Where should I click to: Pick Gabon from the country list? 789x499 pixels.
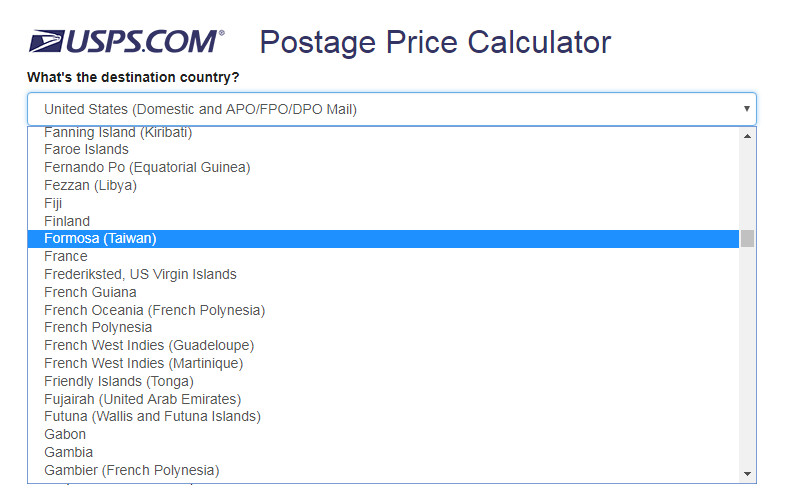65,434
